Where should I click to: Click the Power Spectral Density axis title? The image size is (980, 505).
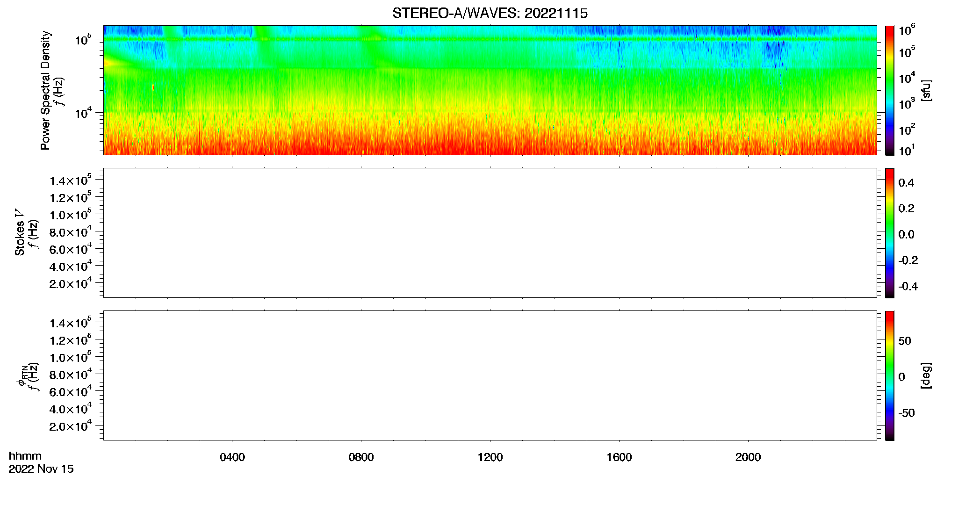tap(45, 90)
